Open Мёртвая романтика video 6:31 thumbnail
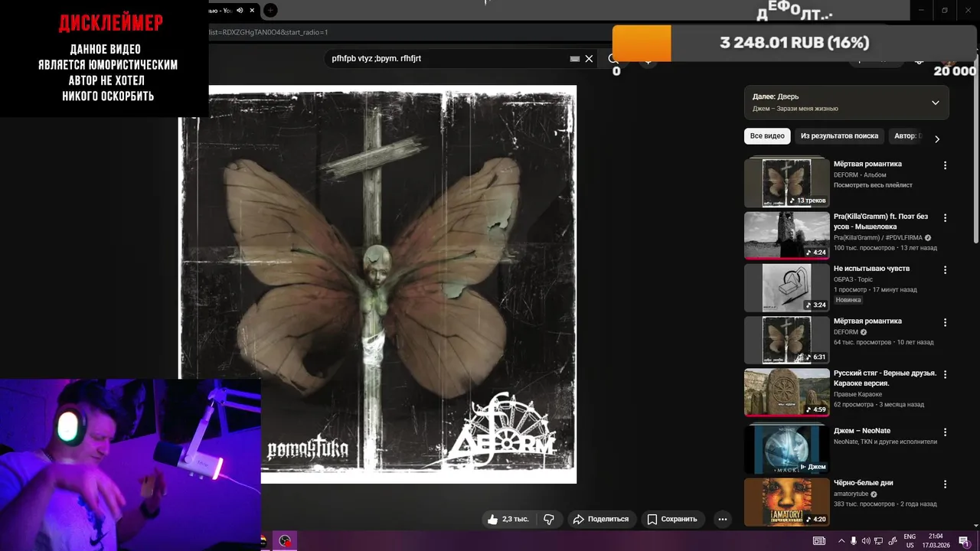This screenshot has height=551, width=980. tap(787, 340)
